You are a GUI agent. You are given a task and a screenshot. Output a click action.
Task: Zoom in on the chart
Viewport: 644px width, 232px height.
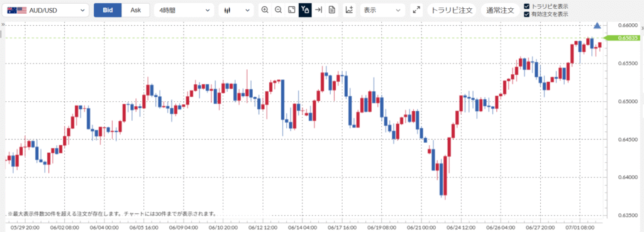tap(265, 10)
